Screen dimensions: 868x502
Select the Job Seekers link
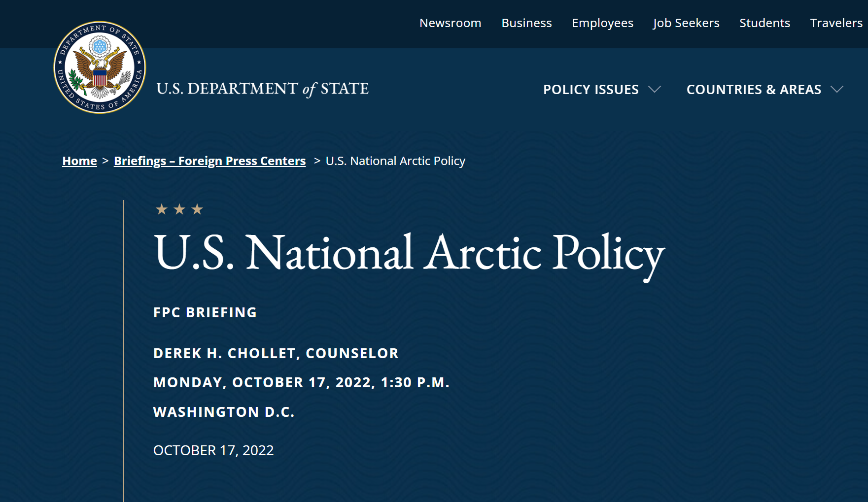686,23
